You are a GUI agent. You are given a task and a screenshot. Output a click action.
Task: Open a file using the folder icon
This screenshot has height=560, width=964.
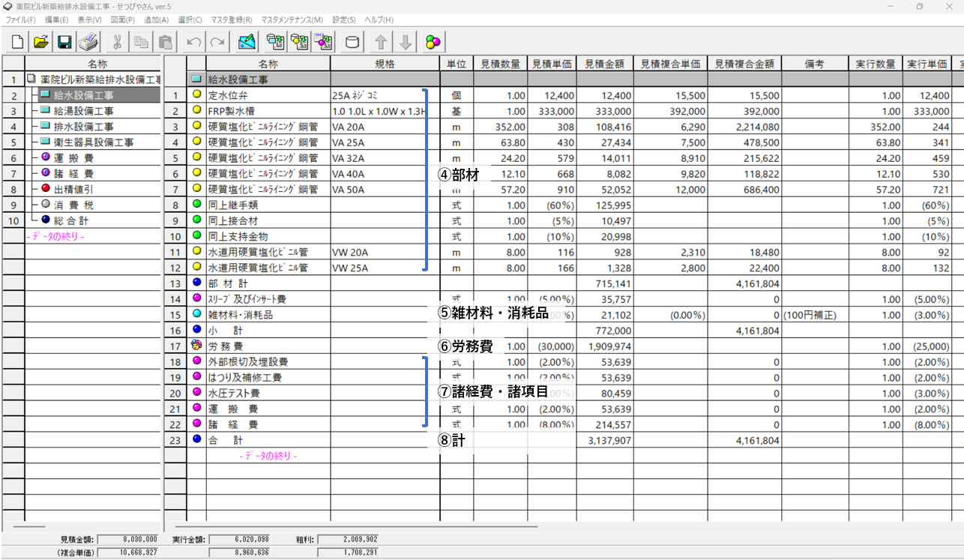click(x=40, y=42)
